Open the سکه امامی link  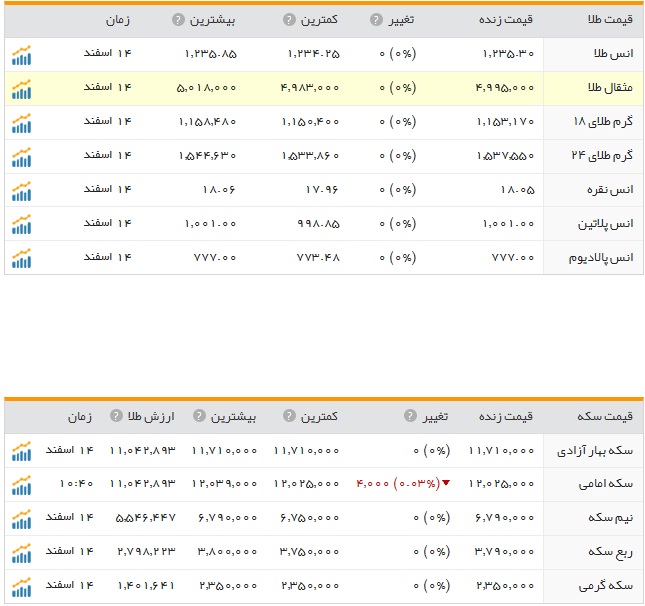click(606, 484)
